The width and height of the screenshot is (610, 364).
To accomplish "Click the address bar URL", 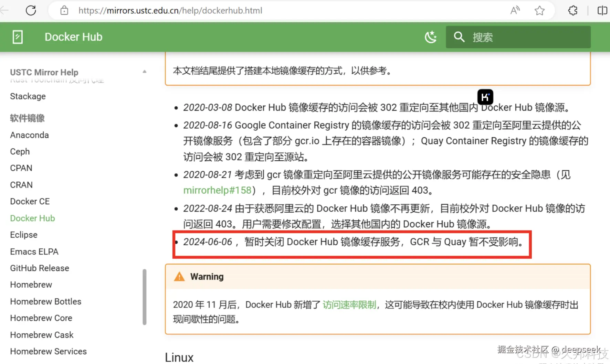I will 170,11.
